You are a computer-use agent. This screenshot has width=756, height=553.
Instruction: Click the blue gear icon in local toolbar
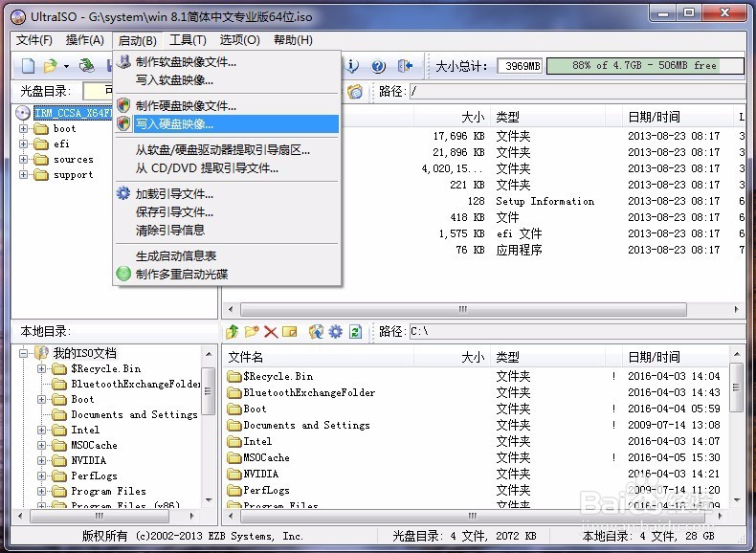point(336,332)
